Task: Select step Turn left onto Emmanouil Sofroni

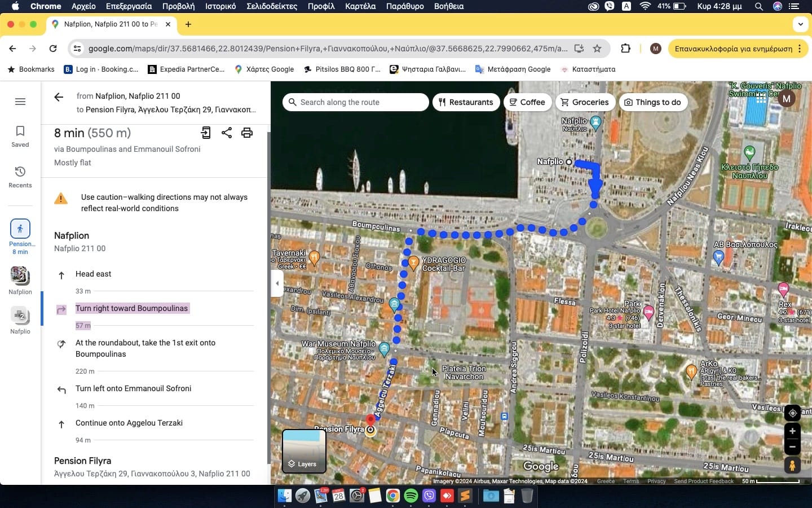Action: (x=133, y=388)
